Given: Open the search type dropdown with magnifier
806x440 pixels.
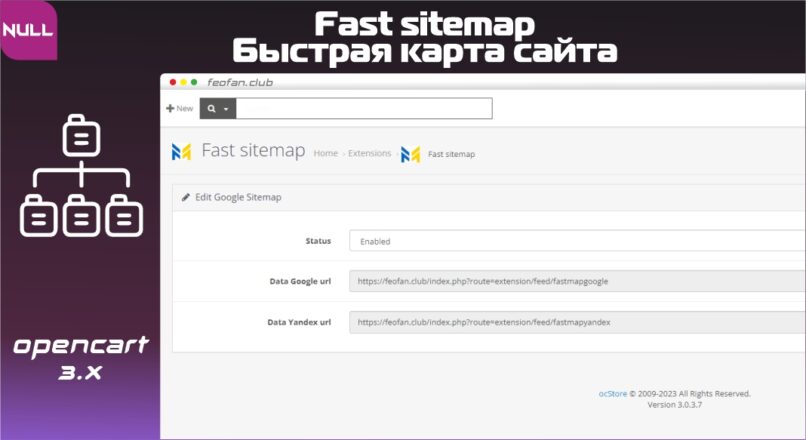Looking at the screenshot, I should coord(218,108).
